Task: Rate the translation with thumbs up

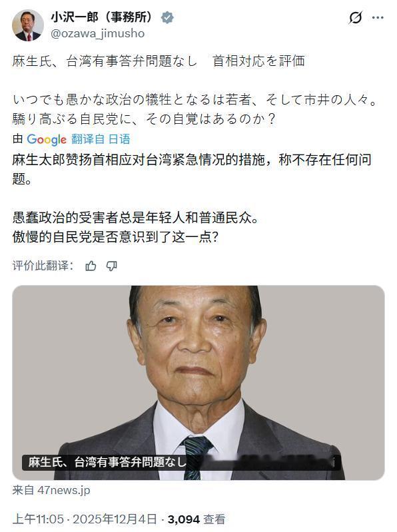Action: (91, 266)
